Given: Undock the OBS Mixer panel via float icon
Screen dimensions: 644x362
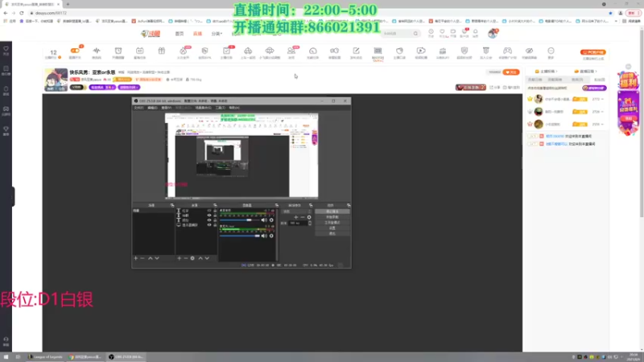Looking at the screenshot, I should [276, 205].
